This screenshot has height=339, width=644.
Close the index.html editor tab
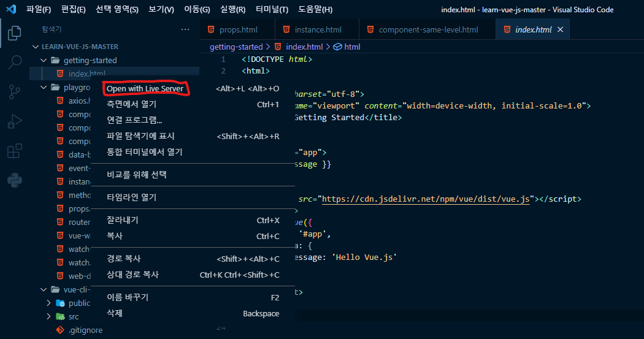point(560,29)
